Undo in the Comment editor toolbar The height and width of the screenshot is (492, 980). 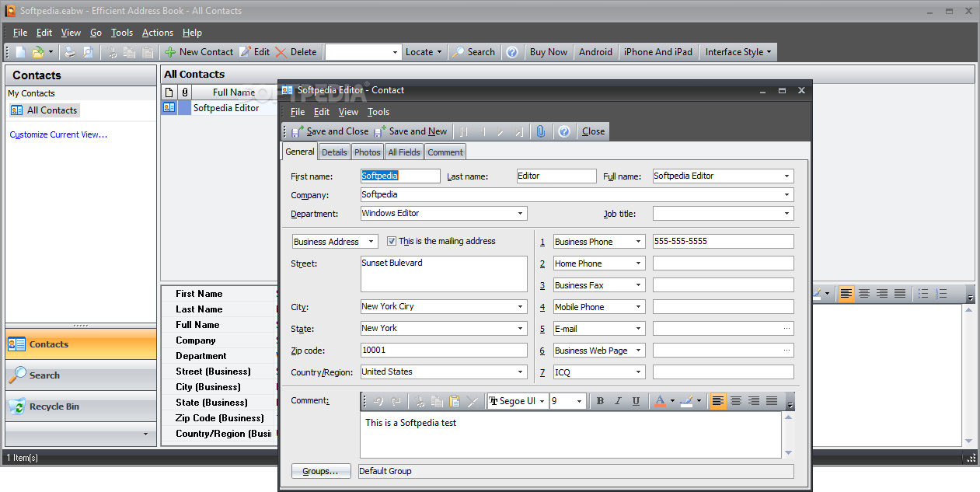[378, 401]
